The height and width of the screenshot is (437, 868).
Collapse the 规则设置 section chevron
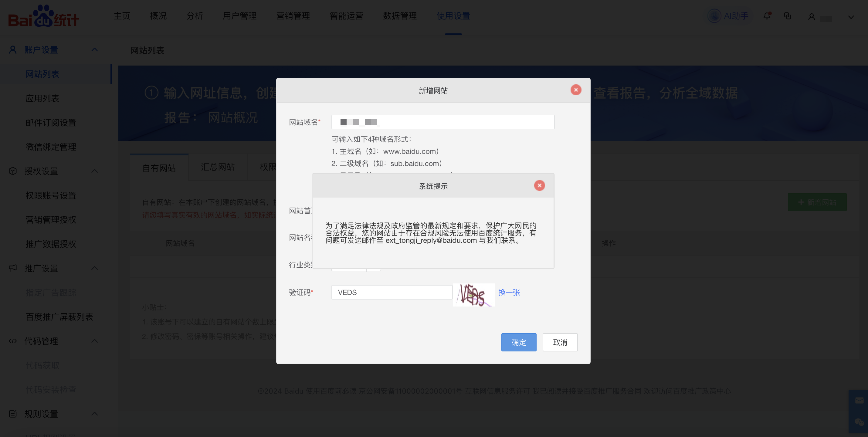[95, 413]
